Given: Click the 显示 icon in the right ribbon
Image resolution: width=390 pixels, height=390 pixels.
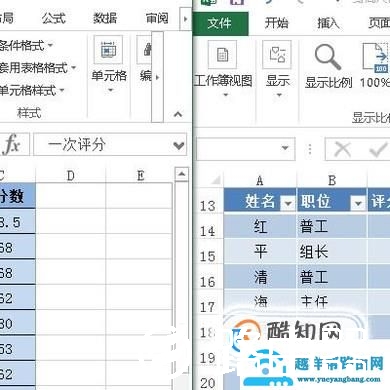Looking at the screenshot, I should [x=277, y=55].
